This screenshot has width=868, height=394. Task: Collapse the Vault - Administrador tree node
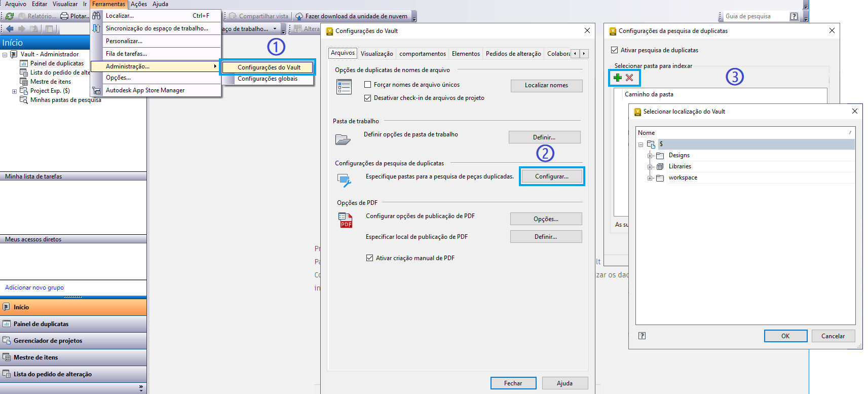[5, 55]
